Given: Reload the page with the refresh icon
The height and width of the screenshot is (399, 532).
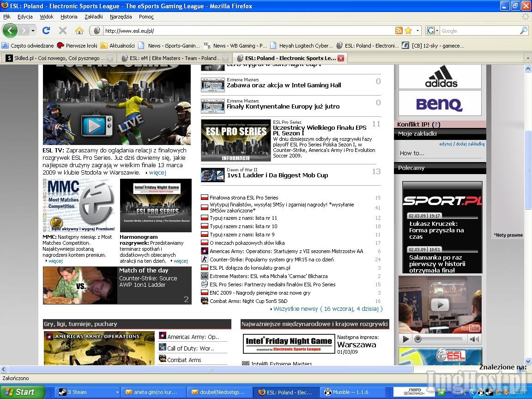Looking at the screenshot, I should 46,31.
